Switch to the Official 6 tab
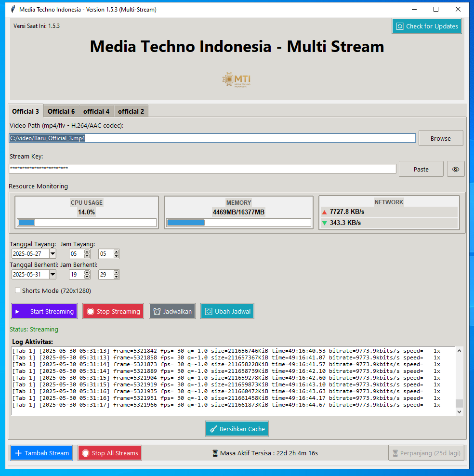Screen dimensions: 474x476 tap(61, 111)
